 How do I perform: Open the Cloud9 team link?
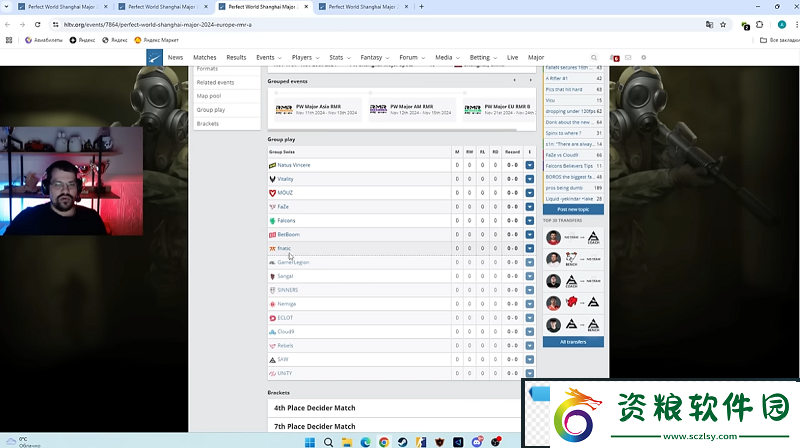pos(286,332)
